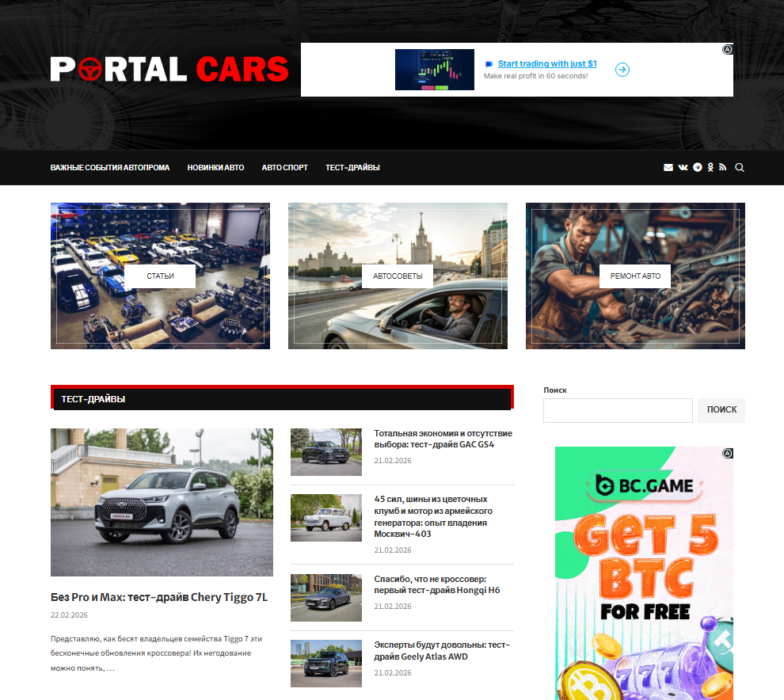Viewport: 784px width, 700px height.
Task: Open Важные события автопрома menu
Action: click(110, 168)
